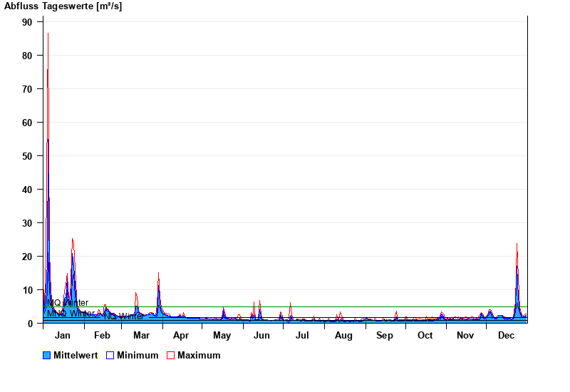The height and width of the screenshot is (392, 570).
Task: Select the 20 tick label on the y-axis
Action: (x=27, y=257)
